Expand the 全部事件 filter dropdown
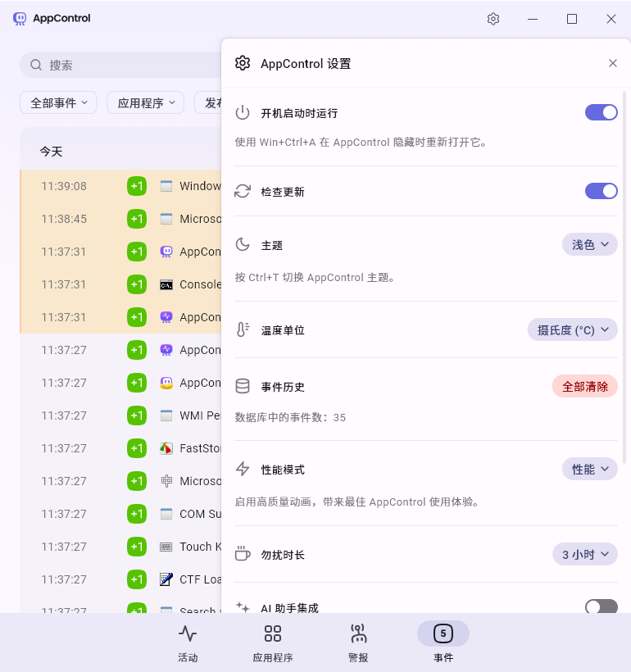 pos(58,103)
